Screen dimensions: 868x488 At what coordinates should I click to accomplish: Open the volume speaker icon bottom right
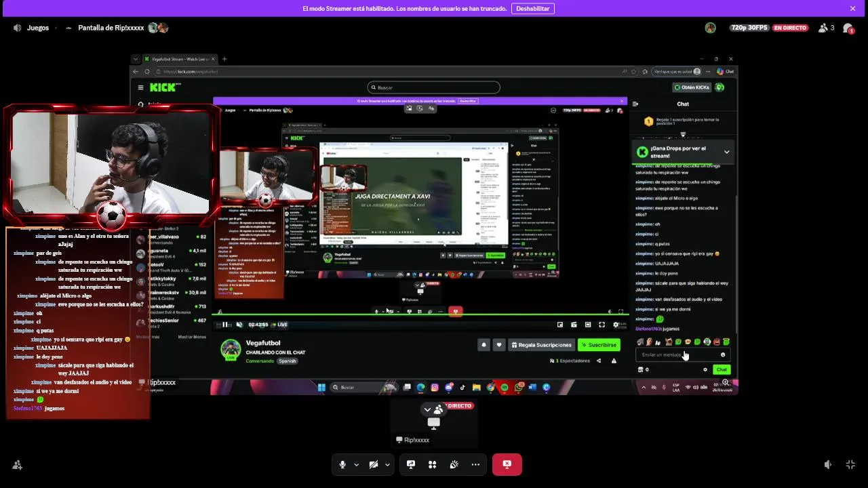(827, 464)
